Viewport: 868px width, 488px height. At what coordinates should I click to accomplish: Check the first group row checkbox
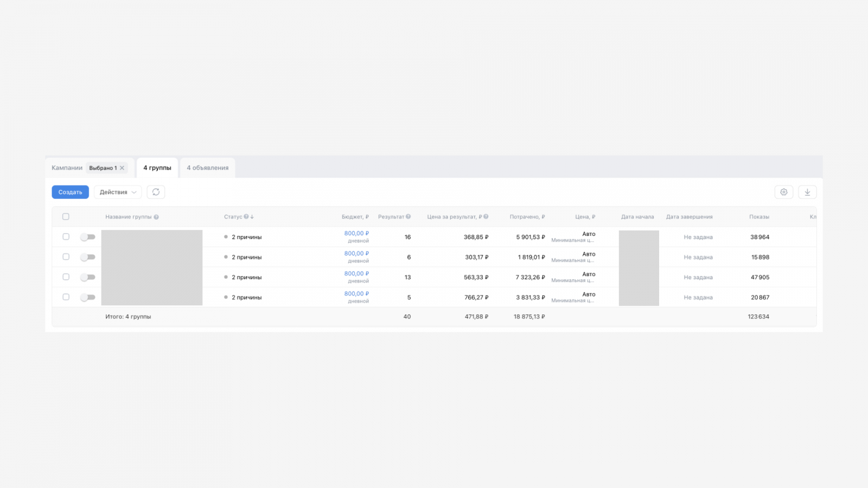[66, 236]
